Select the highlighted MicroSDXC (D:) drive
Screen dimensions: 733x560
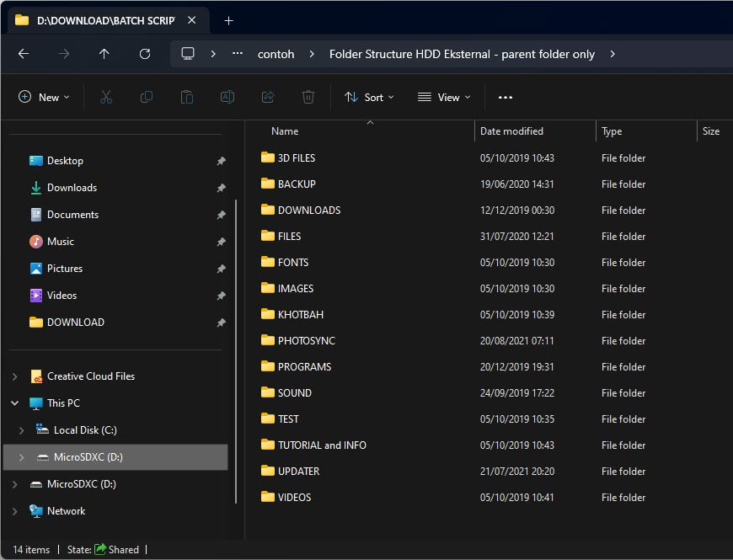tap(115, 457)
